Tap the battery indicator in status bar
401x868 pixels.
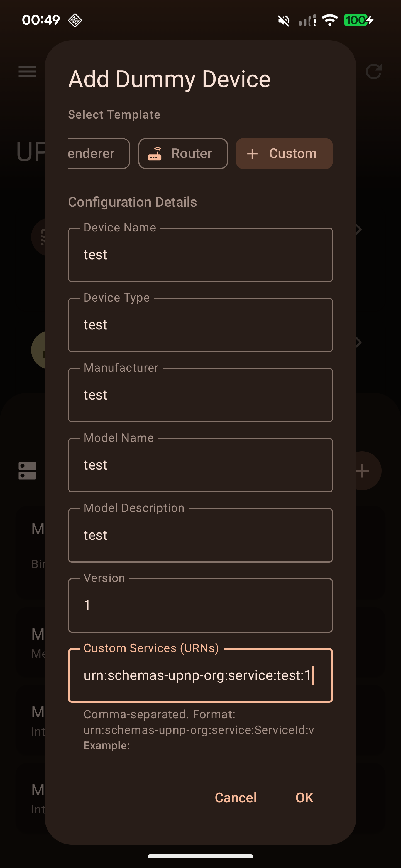[x=358, y=20]
